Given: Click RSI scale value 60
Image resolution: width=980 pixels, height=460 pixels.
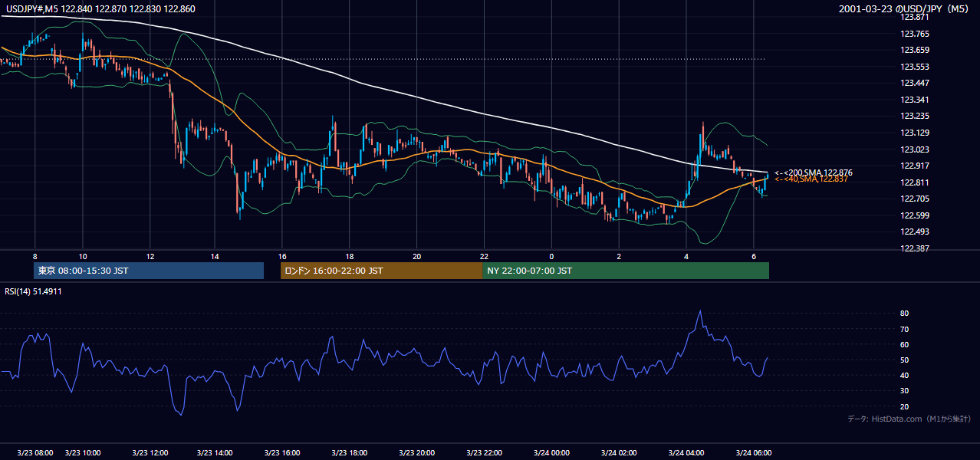Looking at the screenshot, I should (x=905, y=344).
